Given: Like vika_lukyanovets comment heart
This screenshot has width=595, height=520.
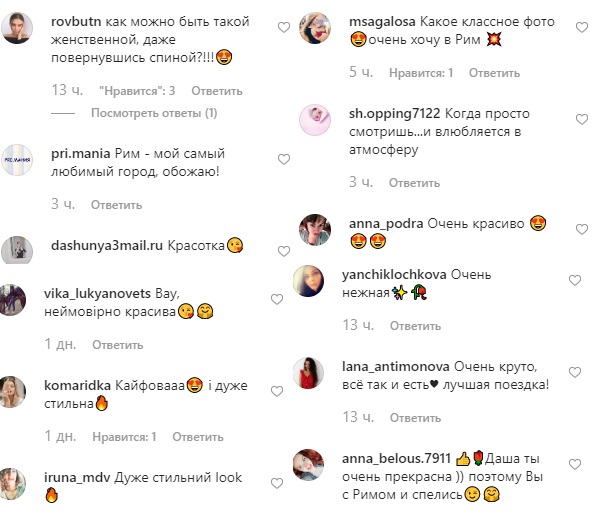Looking at the screenshot, I should click(277, 299).
